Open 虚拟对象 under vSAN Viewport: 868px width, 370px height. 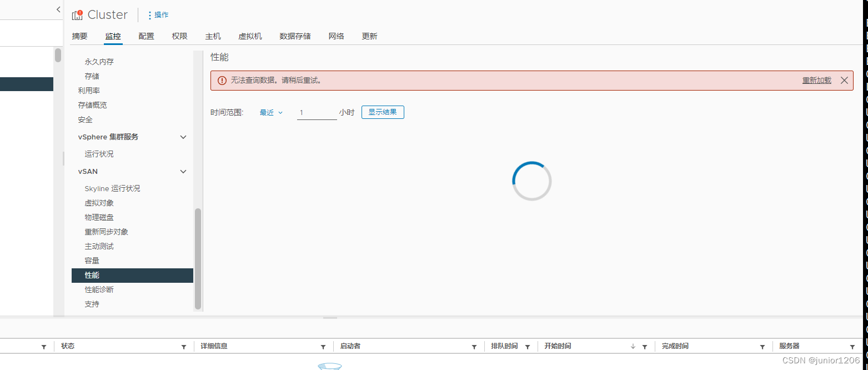click(x=99, y=203)
